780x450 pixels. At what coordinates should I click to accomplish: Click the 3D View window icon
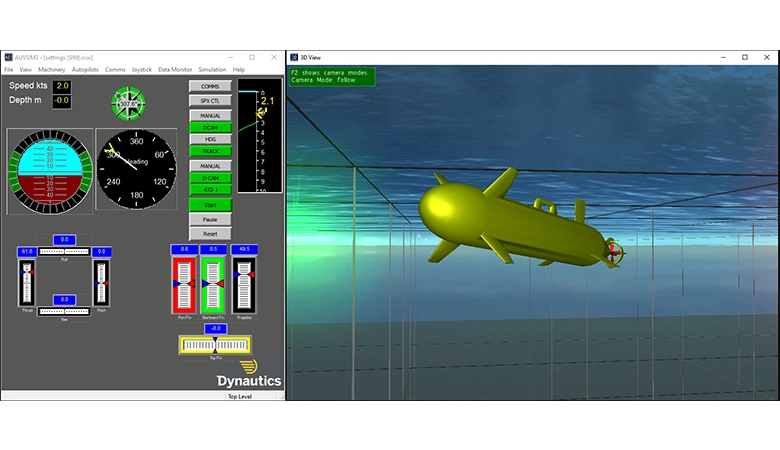294,58
